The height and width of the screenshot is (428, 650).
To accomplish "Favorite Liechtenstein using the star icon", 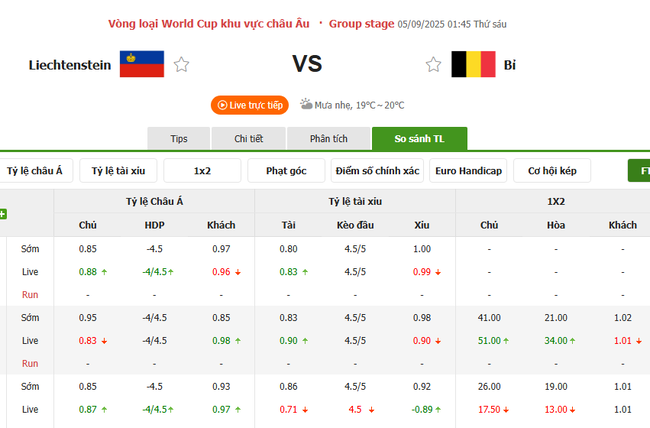I will [x=181, y=65].
